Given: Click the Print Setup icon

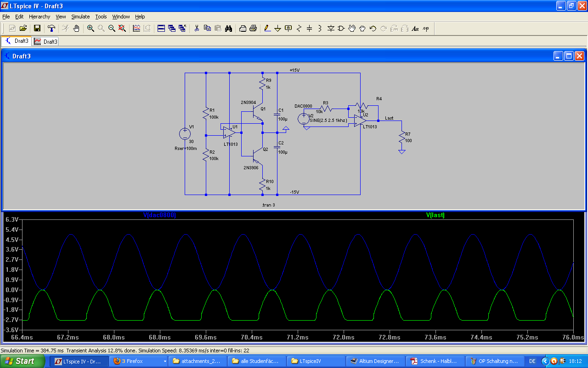Looking at the screenshot, I should tap(243, 29).
